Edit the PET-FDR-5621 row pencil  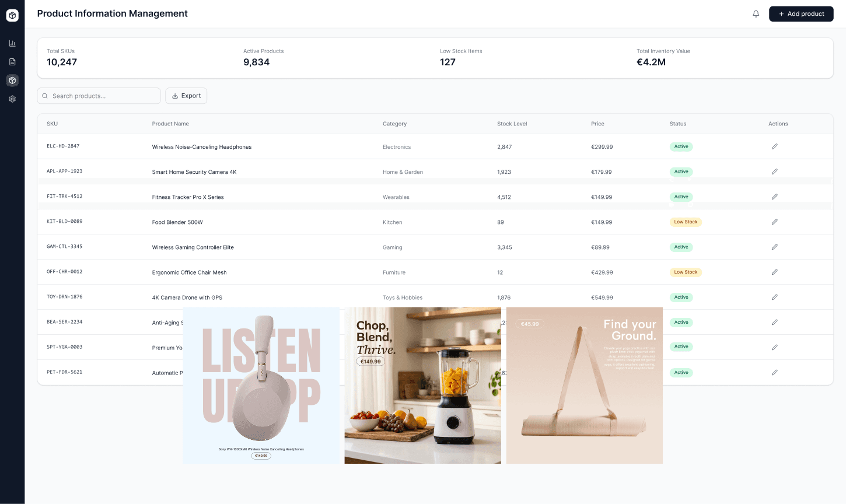(775, 372)
